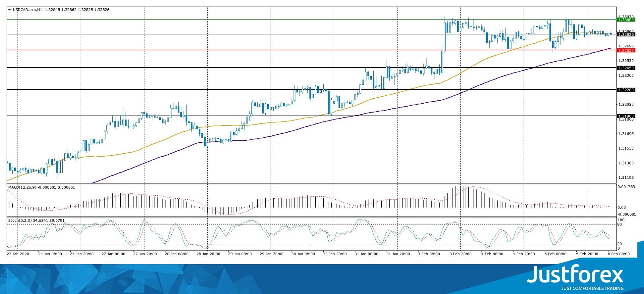644x294 pixels.
Task: Click the 5 Feb 08:00 time label
Action: coord(555,254)
